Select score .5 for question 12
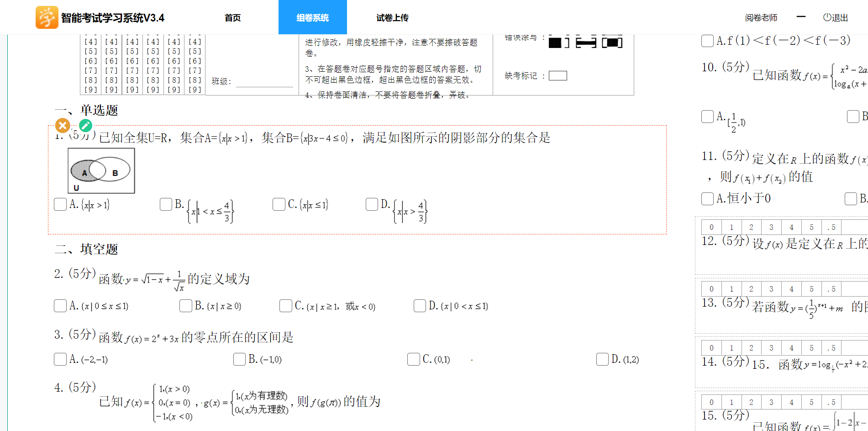Viewport: 868px width, 431px height. 831,227
